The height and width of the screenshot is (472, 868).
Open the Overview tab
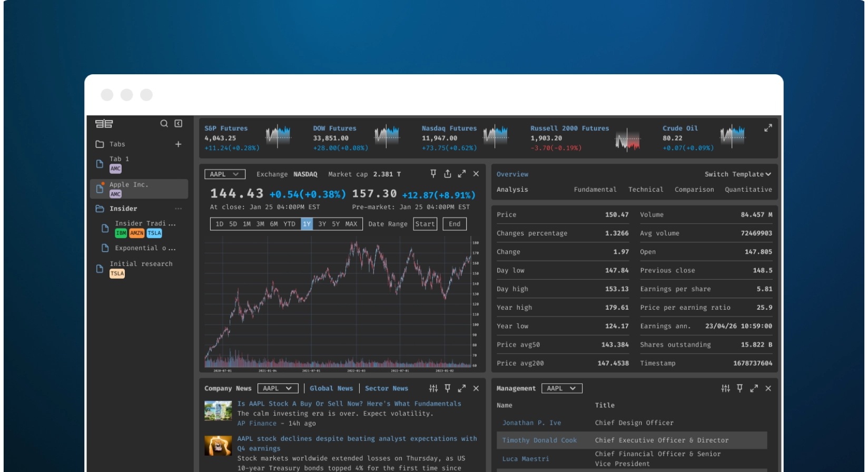tap(512, 174)
